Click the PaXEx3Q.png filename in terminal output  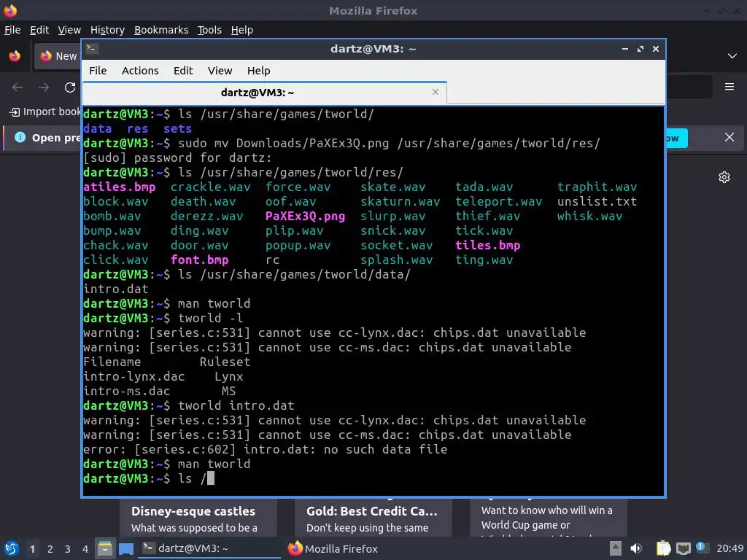tap(305, 216)
